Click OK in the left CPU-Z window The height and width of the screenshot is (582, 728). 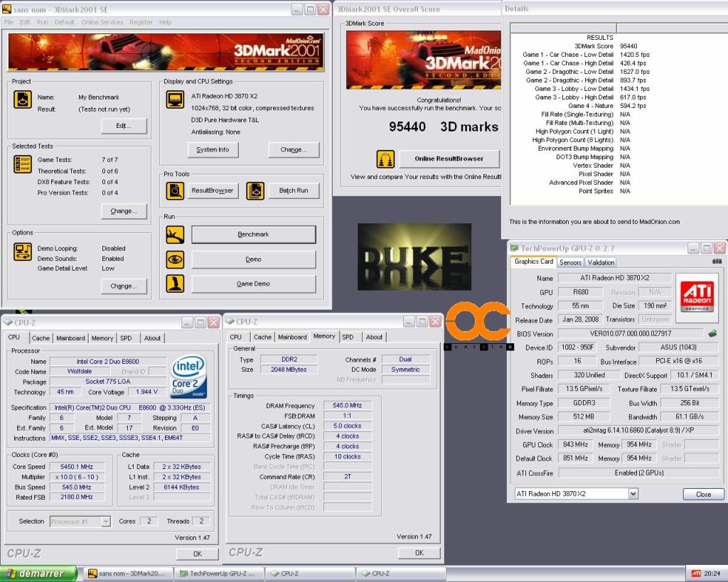(x=198, y=554)
